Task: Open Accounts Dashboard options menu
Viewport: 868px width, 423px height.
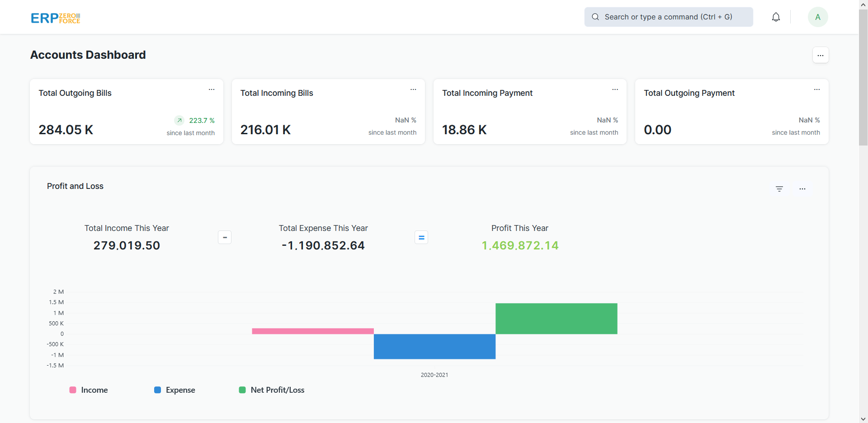Action: click(821, 55)
